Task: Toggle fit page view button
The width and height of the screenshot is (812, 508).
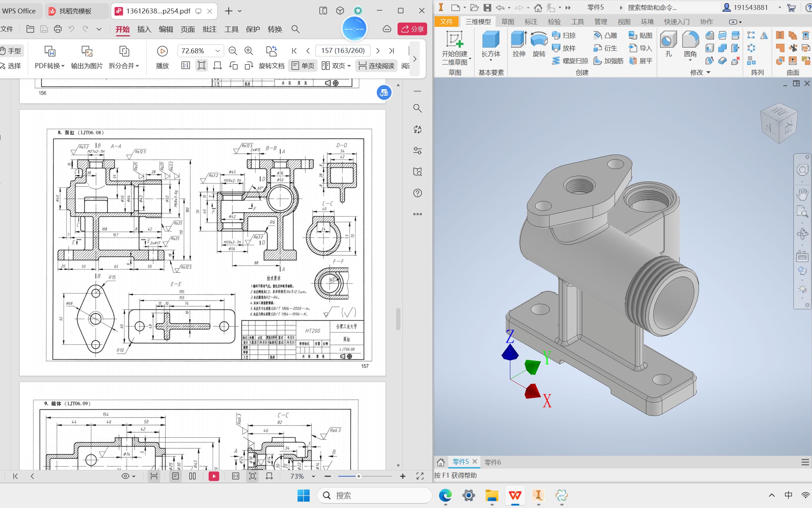Action: (x=201, y=66)
